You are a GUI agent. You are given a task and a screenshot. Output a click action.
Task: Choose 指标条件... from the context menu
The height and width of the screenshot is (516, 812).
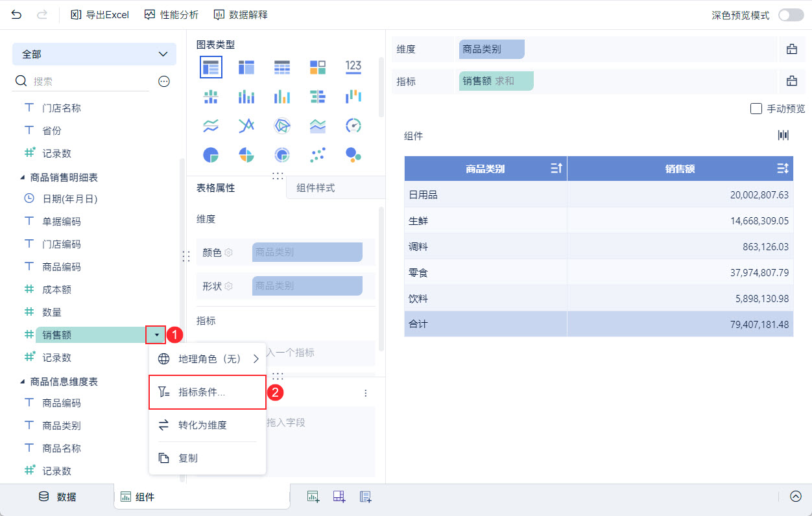pyautogui.click(x=208, y=392)
